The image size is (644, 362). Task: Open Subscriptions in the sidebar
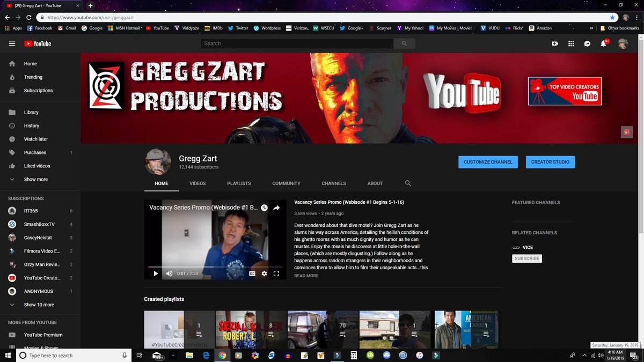click(x=38, y=91)
